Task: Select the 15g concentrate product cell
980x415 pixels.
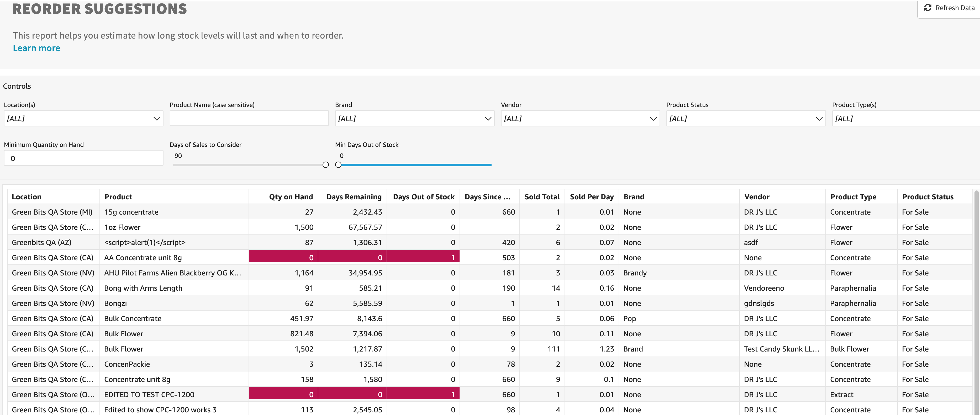Action: click(174, 212)
